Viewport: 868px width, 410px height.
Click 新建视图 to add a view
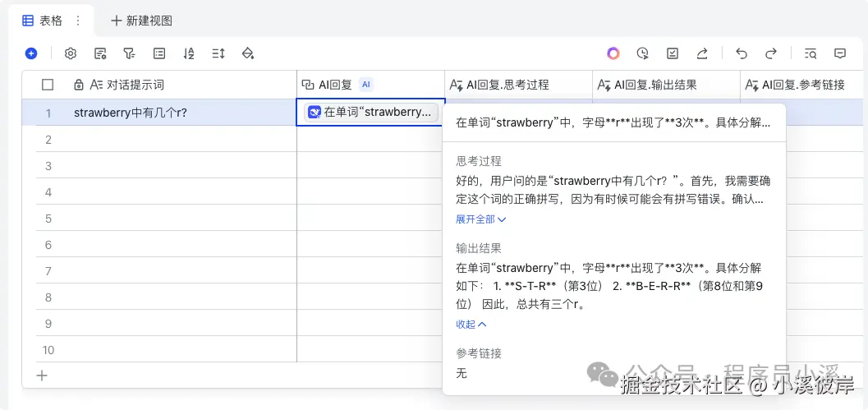[141, 21]
